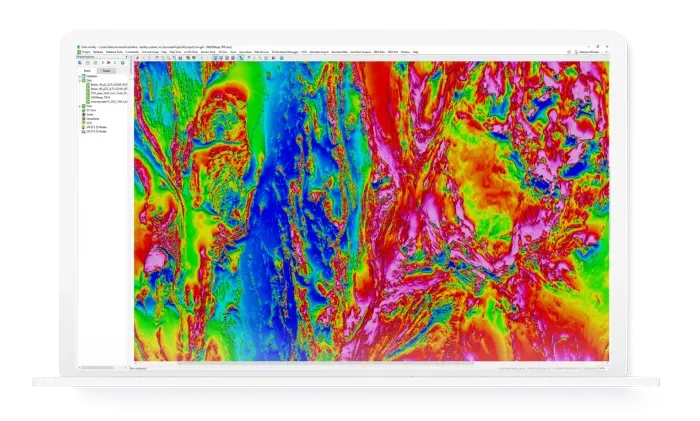Switch to the Data tab in explorer

[x=87, y=71]
